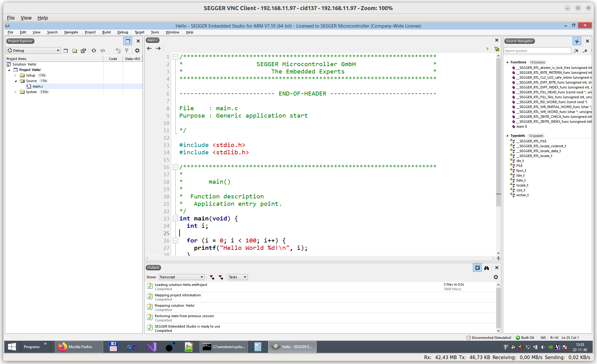Screen dimensions: 597x364
Task: Select the main.c editor tab
Action: 152,40
